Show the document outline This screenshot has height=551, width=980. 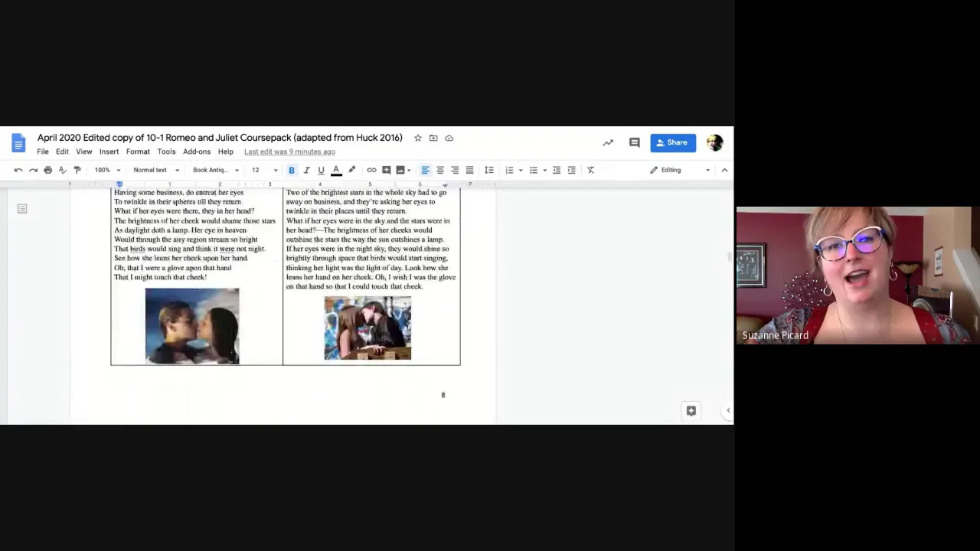pyautogui.click(x=22, y=208)
